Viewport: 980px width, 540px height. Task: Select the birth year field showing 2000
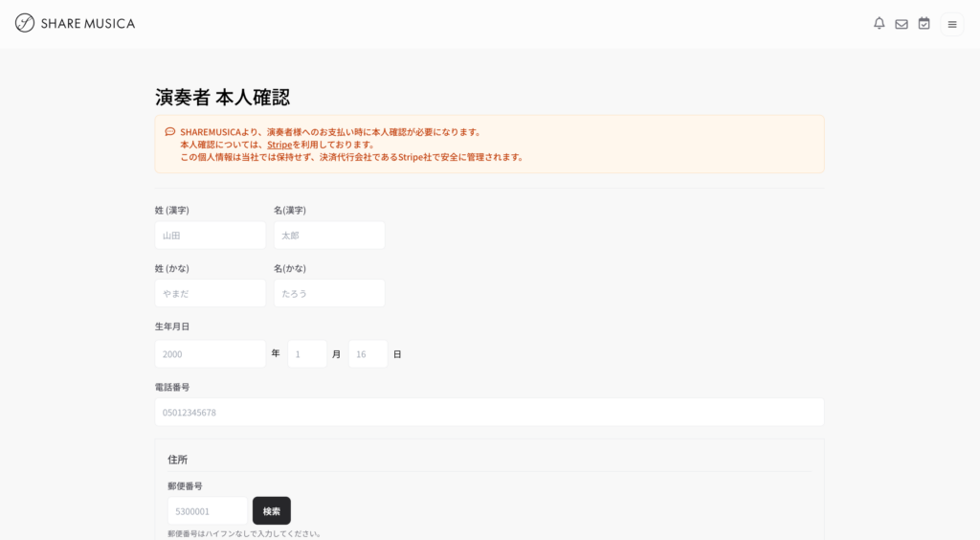tap(210, 354)
